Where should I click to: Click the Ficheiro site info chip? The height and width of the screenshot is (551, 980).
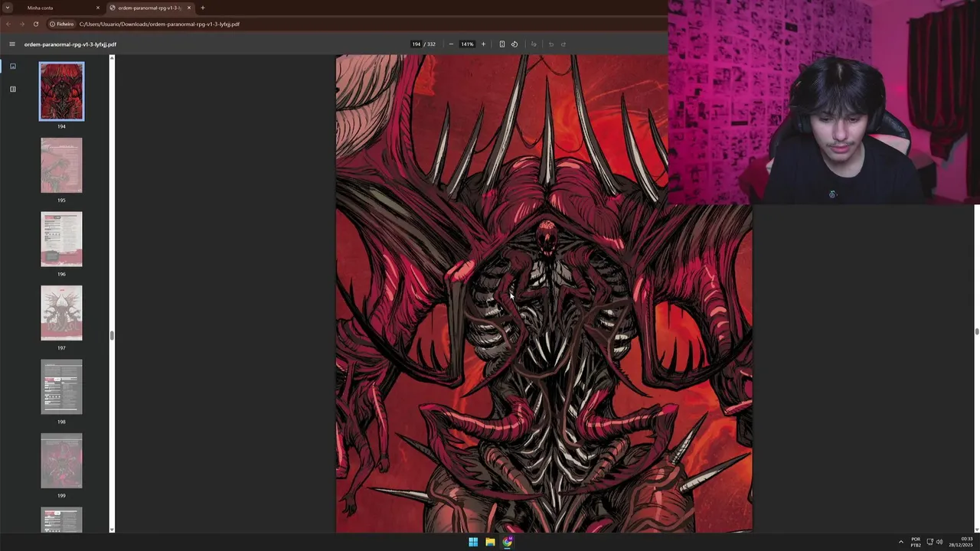tap(61, 24)
